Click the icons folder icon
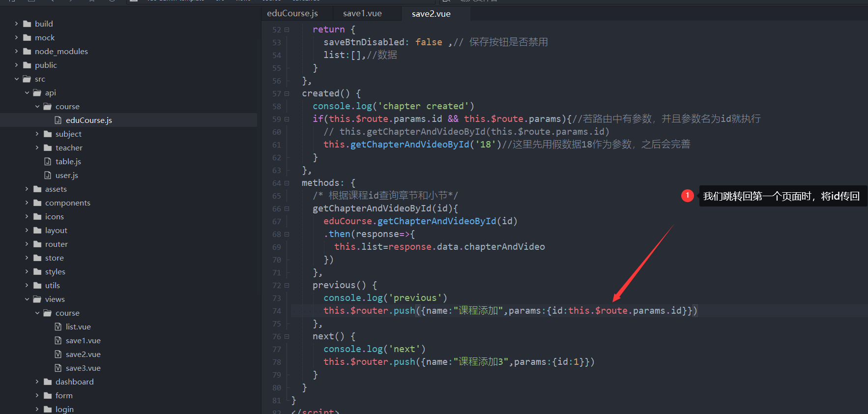Viewport: 868px width, 414px height. pos(37,216)
